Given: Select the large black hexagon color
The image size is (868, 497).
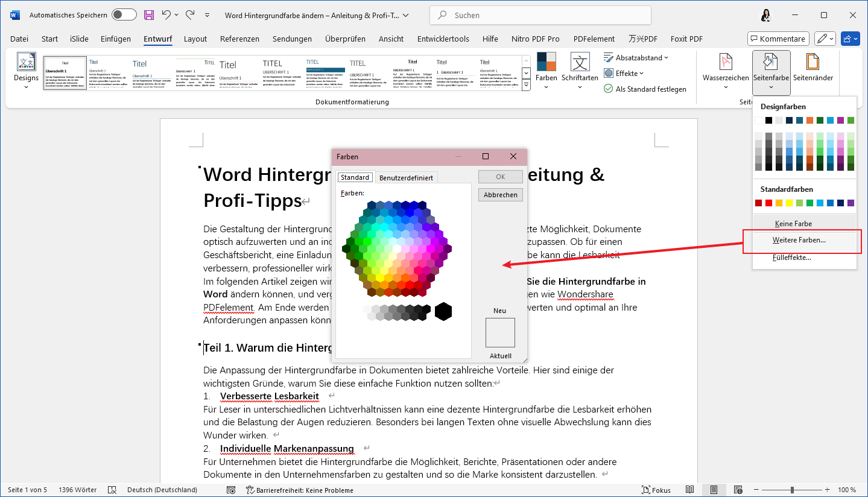Looking at the screenshot, I should pyautogui.click(x=443, y=311).
